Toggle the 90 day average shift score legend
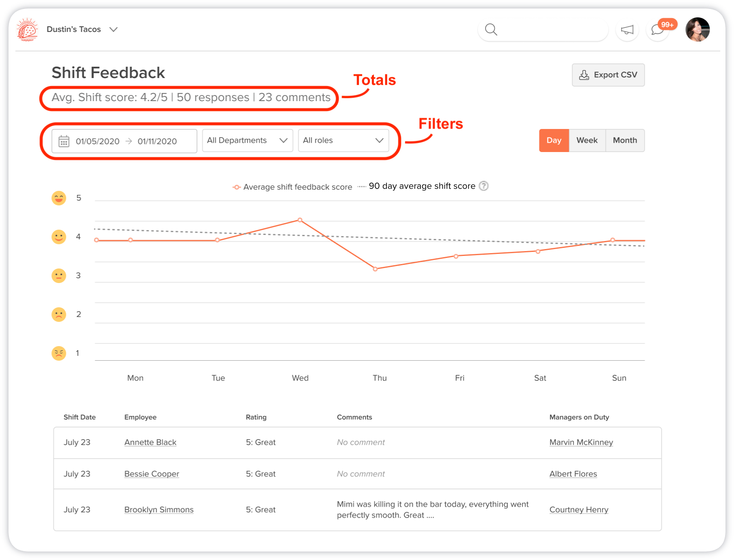Viewport: 734px width, 560px height. coord(417,186)
